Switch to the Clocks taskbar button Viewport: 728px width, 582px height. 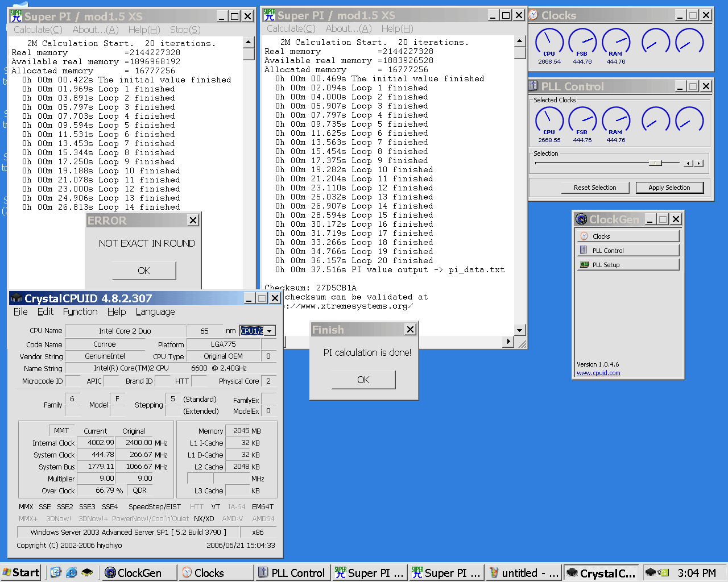(216, 572)
